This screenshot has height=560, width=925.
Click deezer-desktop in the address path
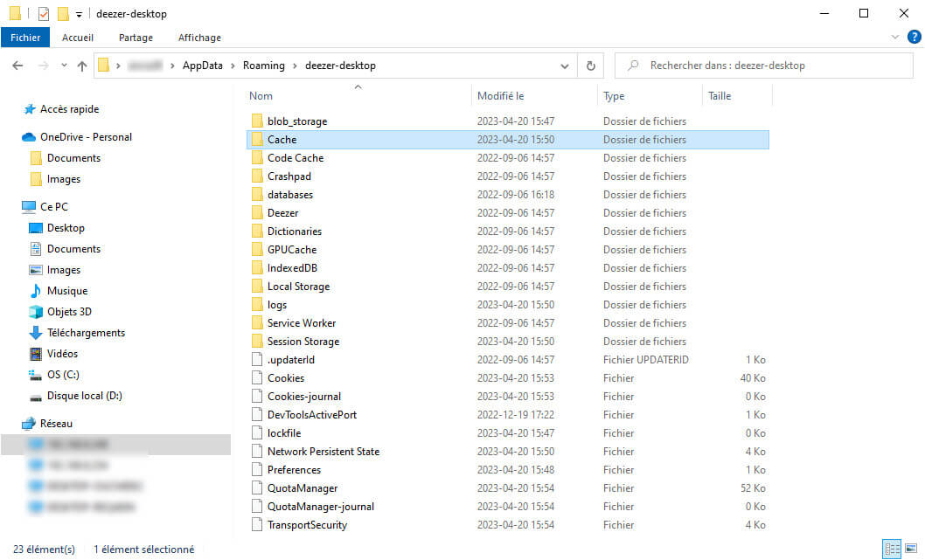pos(340,66)
